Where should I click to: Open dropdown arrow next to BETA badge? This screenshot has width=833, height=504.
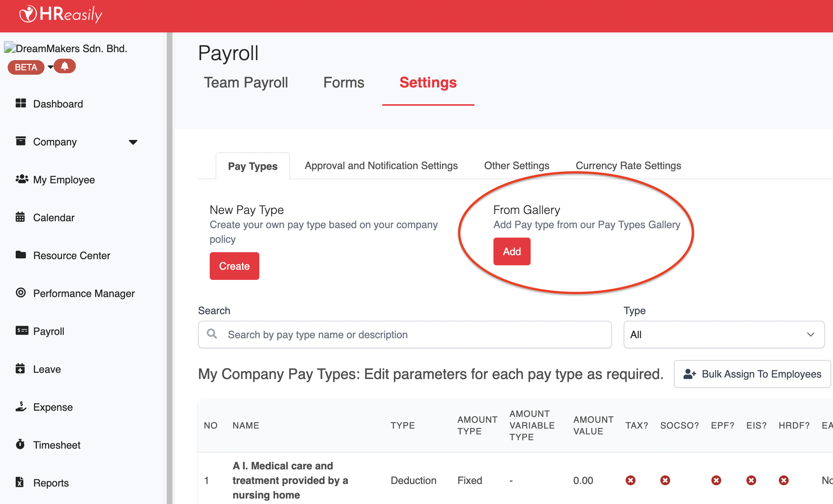coord(50,67)
